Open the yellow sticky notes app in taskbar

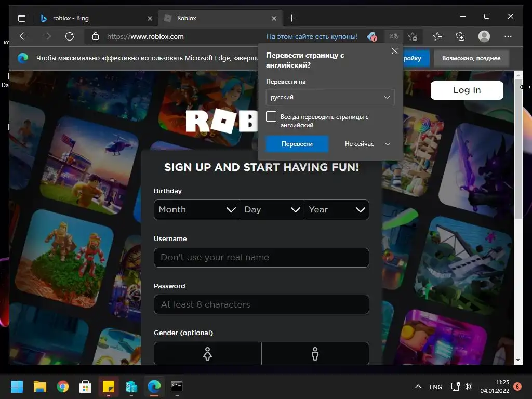pos(109,387)
